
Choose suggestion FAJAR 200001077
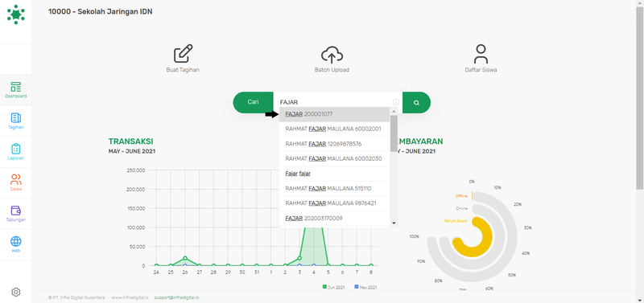[334, 114]
